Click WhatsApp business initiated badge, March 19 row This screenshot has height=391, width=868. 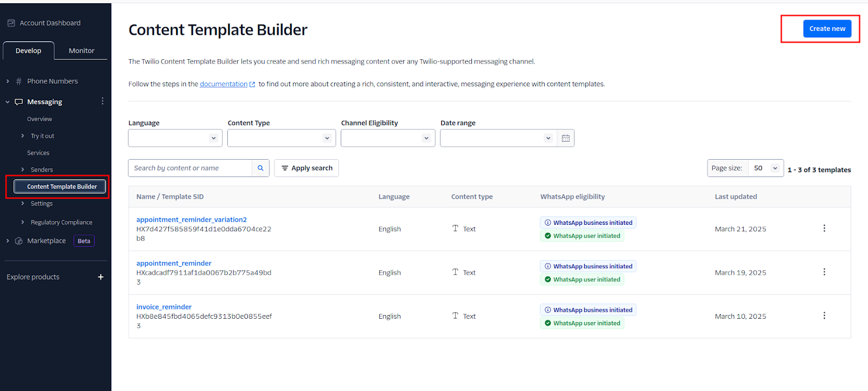tap(588, 266)
